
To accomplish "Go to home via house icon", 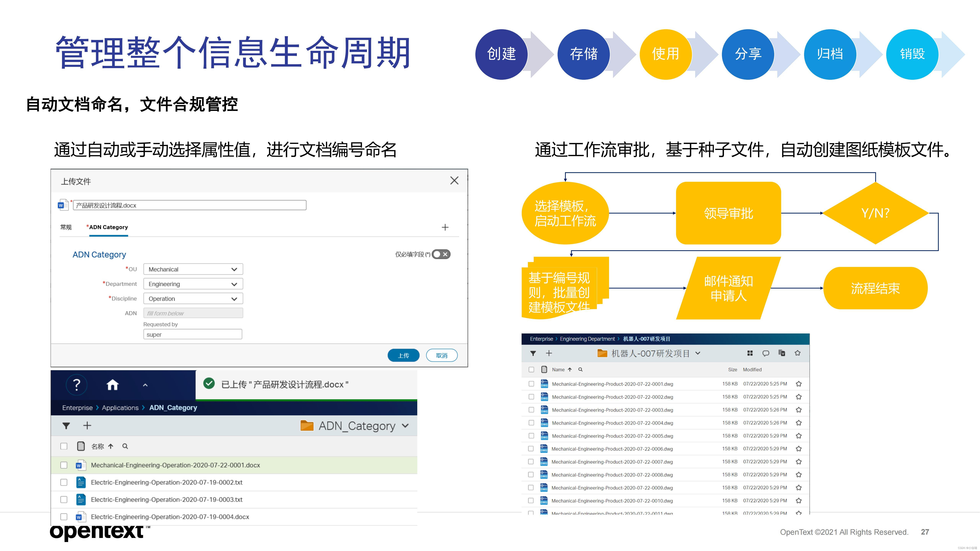I will point(113,385).
